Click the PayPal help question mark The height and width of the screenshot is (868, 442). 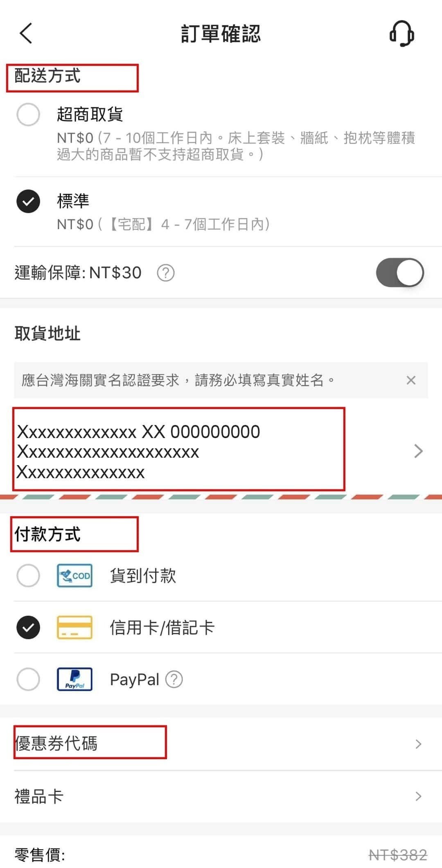click(x=174, y=679)
